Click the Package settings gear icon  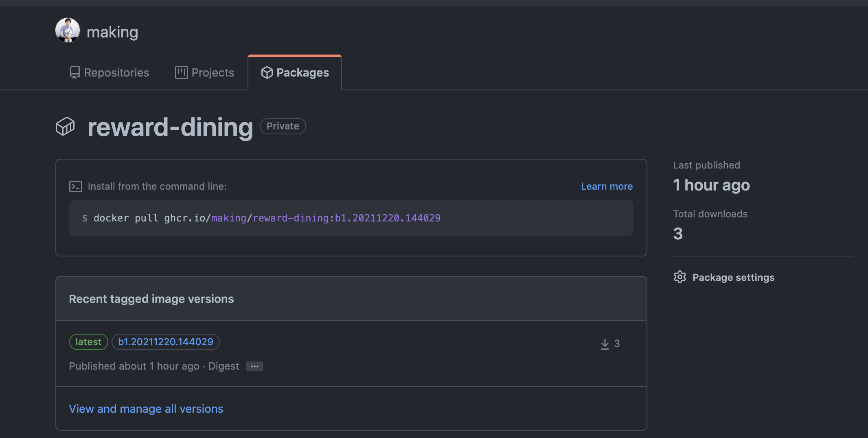click(x=680, y=277)
